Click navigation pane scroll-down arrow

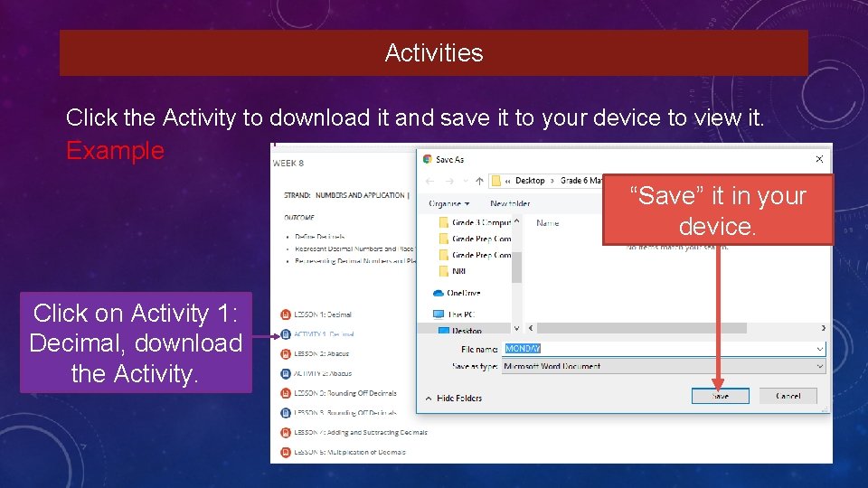(516, 328)
